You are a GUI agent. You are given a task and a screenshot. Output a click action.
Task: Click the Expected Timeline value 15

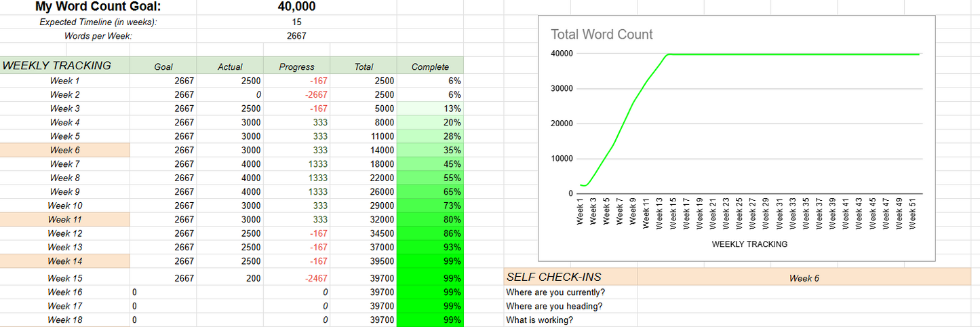tap(296, 22)
